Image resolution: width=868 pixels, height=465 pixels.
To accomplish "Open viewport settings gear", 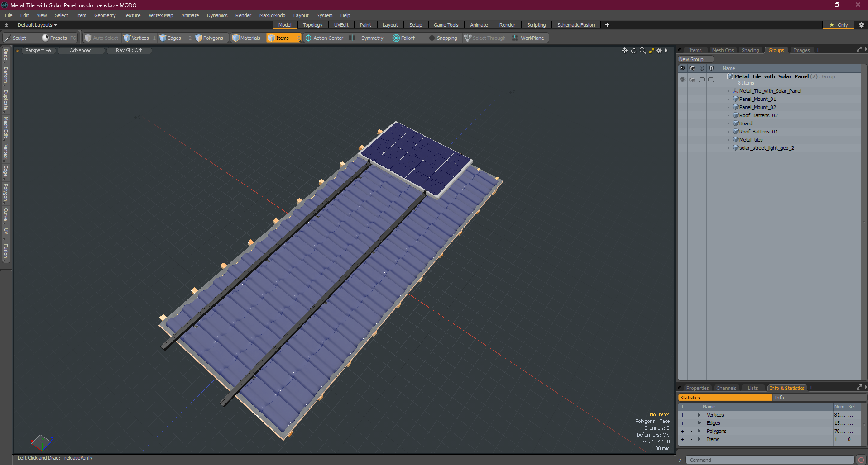I will tap(659, 51).
